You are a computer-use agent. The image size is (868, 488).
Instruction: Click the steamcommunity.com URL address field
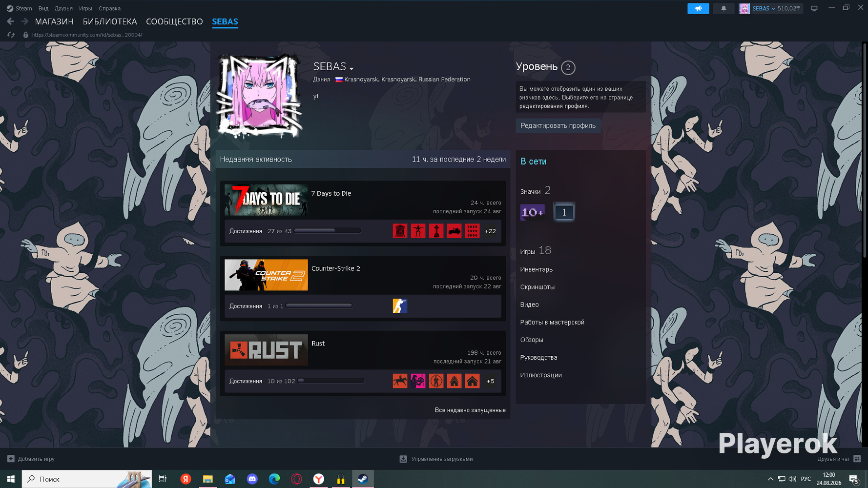[87, 35]
